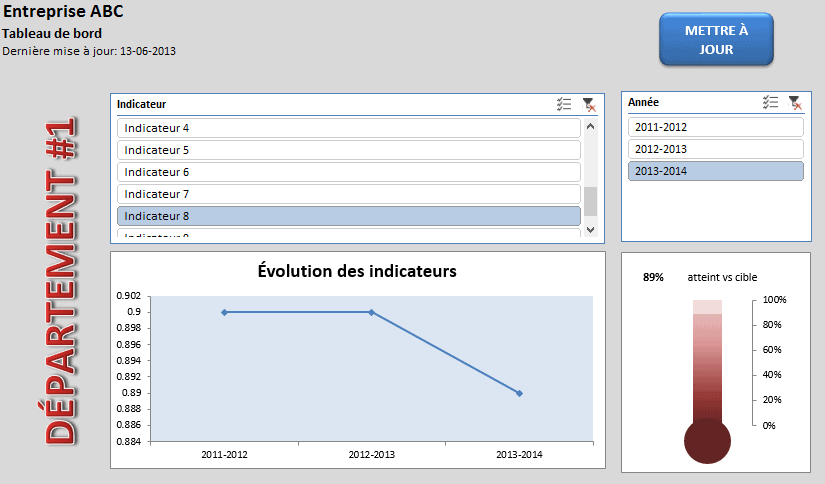
Task: Click the thermometer gauge bulb
Action: (x=706, y=441)
